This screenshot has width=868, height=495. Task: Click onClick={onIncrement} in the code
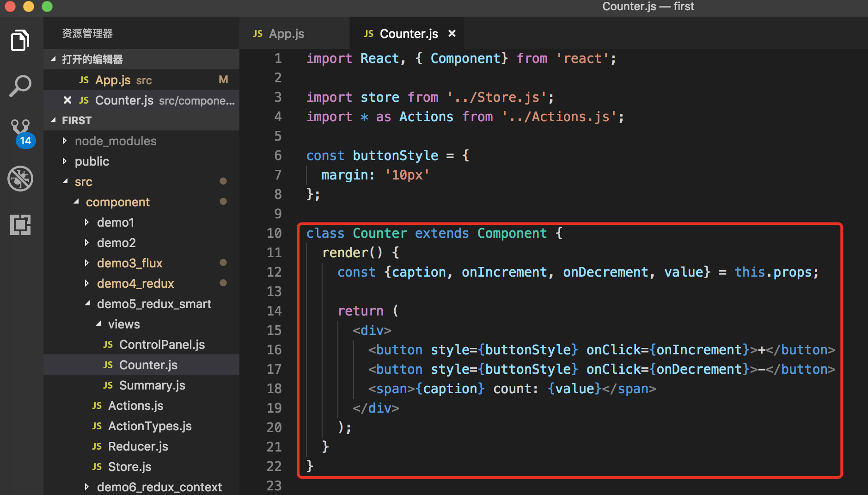pyautogui.click(x=668, y=350)
